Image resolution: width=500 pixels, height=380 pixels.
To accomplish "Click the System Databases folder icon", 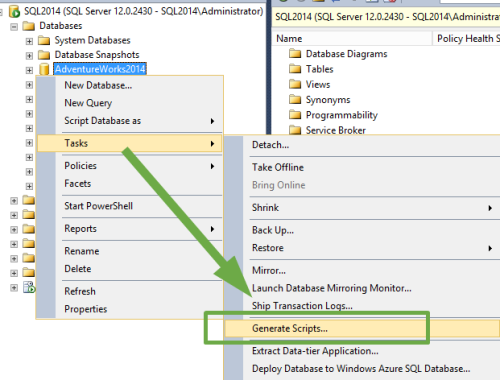I will [x=44, y=41].
